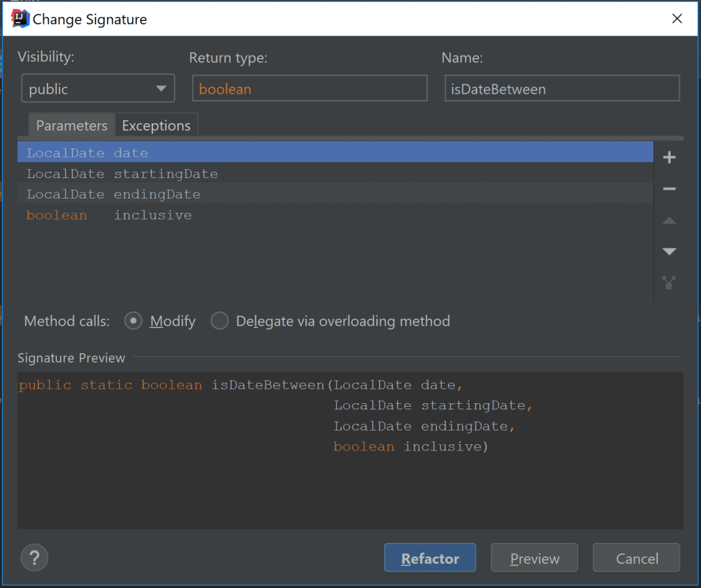The image size is (701, 588).
Task: Open help with question mark icon
Action: 34,558
